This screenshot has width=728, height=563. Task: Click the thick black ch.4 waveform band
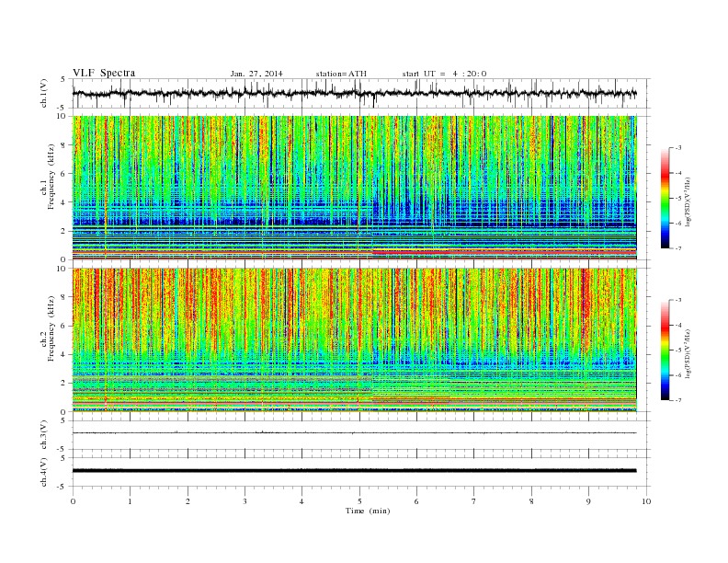click(354, 471)
